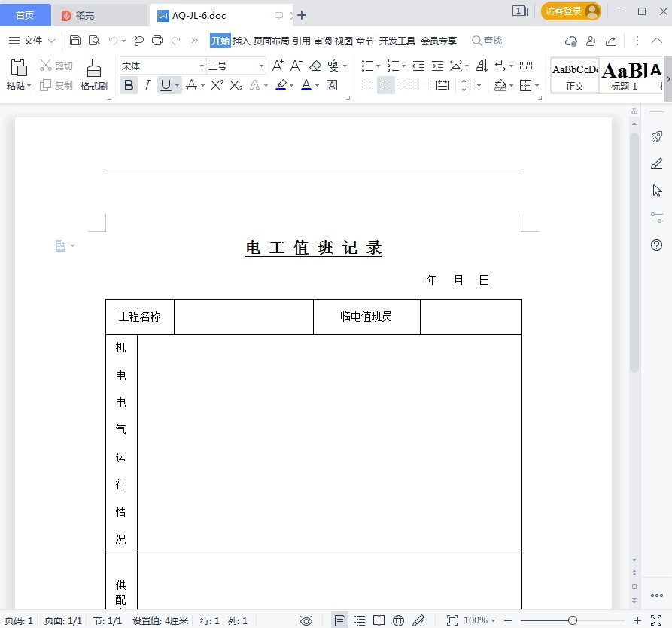Click the Undo arrow icon
This screenshot has width=672, height=628.
tap(113, 41)
